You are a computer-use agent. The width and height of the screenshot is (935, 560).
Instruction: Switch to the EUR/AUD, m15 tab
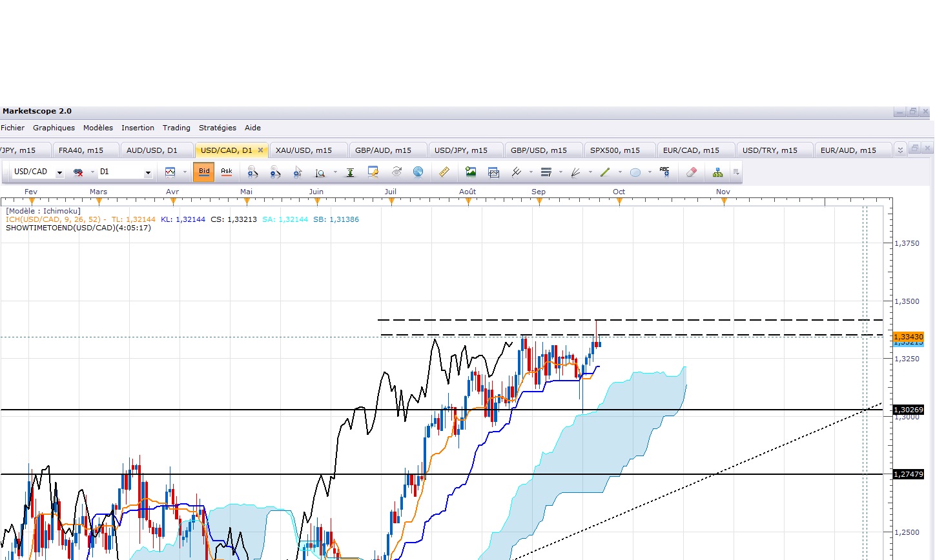pos(852,150)
